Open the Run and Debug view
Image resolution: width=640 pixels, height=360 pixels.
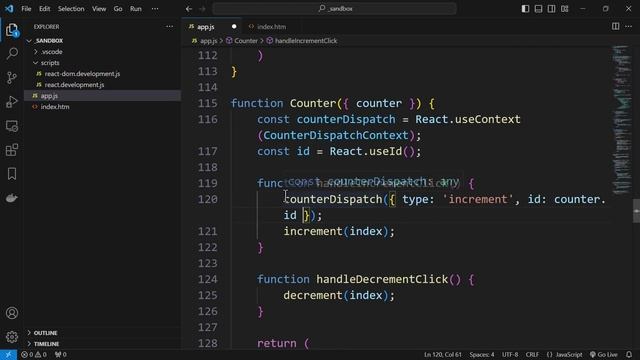click(12, 102)
